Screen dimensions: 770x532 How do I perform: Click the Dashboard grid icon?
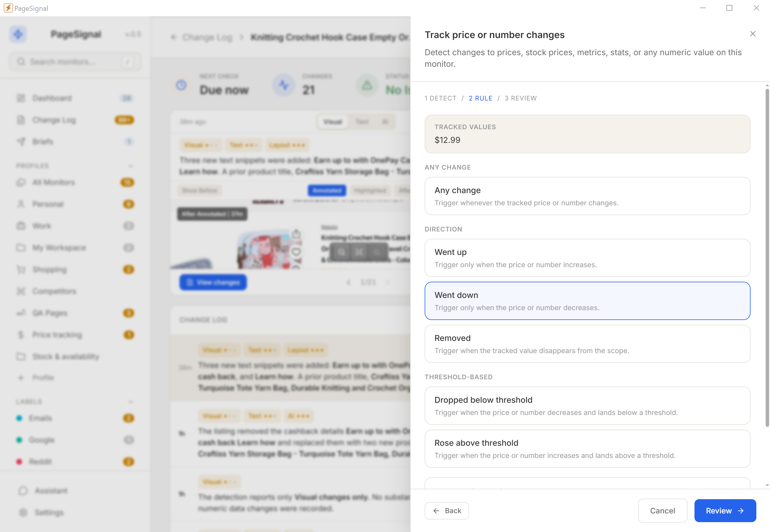click(x=21, y=98)
